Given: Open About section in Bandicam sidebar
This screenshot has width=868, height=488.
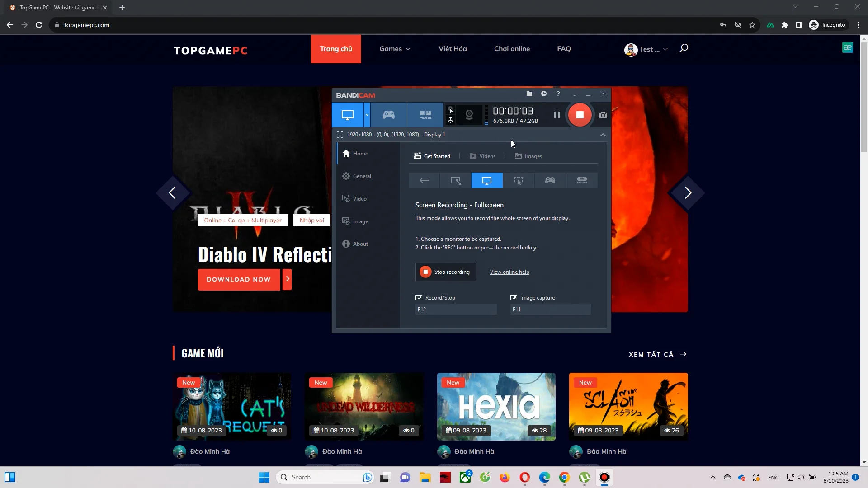Looking at the screenshot, I should coord(368,244).
